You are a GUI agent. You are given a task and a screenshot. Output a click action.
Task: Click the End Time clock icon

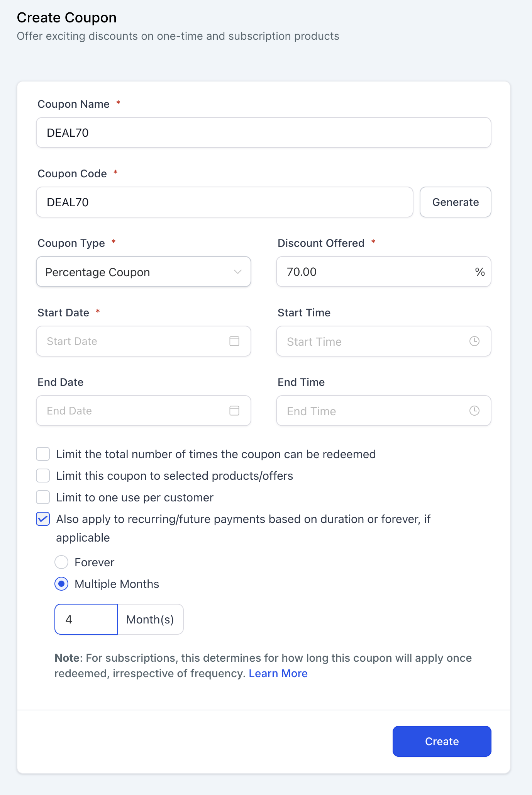[x=474, y=411]
